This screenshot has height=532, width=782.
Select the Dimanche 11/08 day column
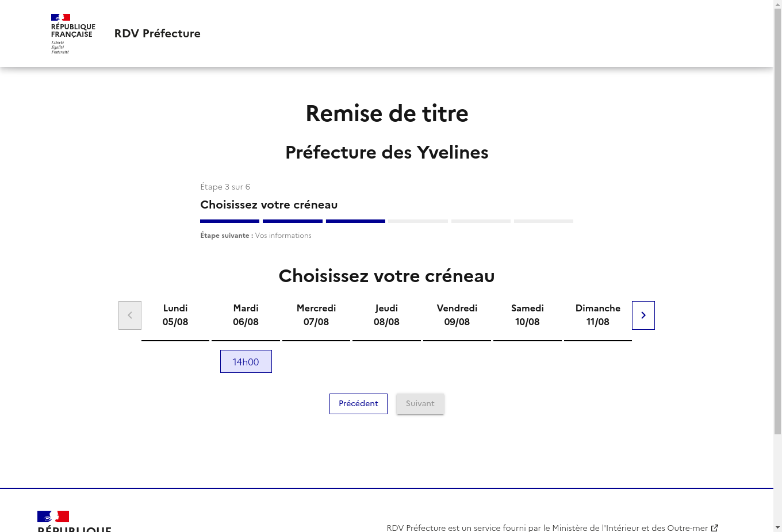click(x=598, y=315)
